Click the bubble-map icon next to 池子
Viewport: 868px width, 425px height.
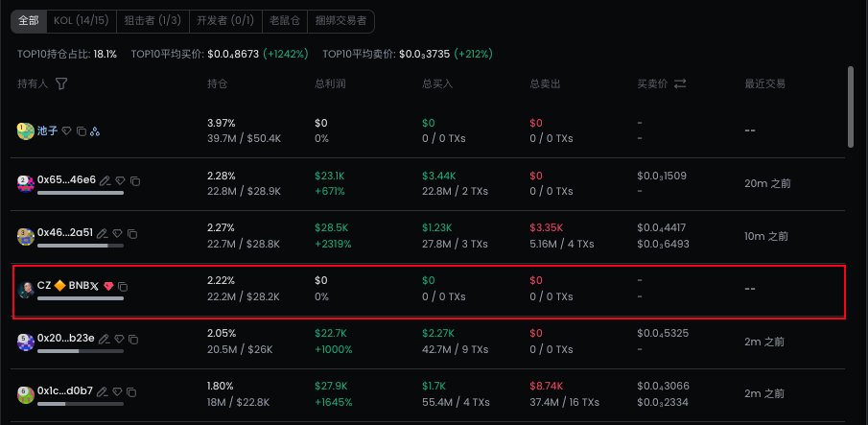[95, 130]
